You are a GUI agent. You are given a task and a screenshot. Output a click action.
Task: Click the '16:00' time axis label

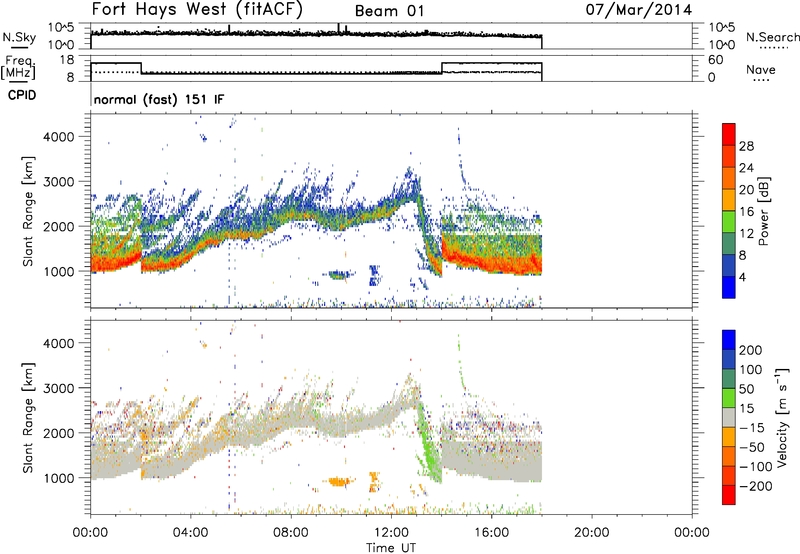[491, 533]
